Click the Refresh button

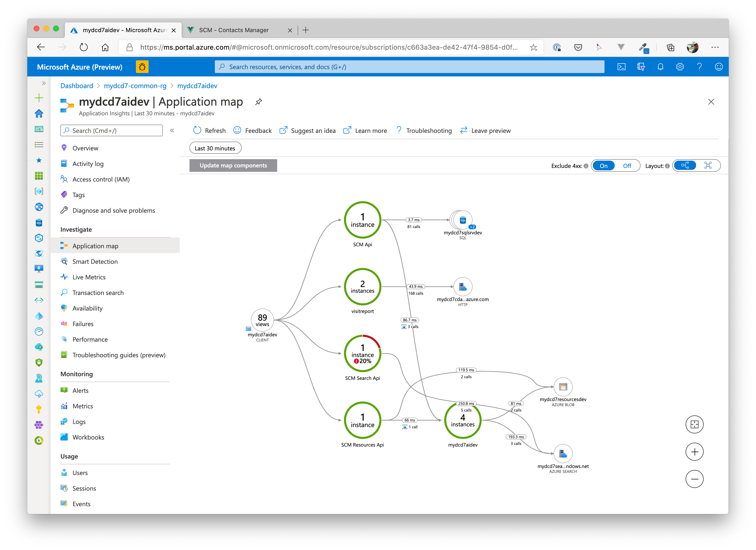(x=209, y=131)
